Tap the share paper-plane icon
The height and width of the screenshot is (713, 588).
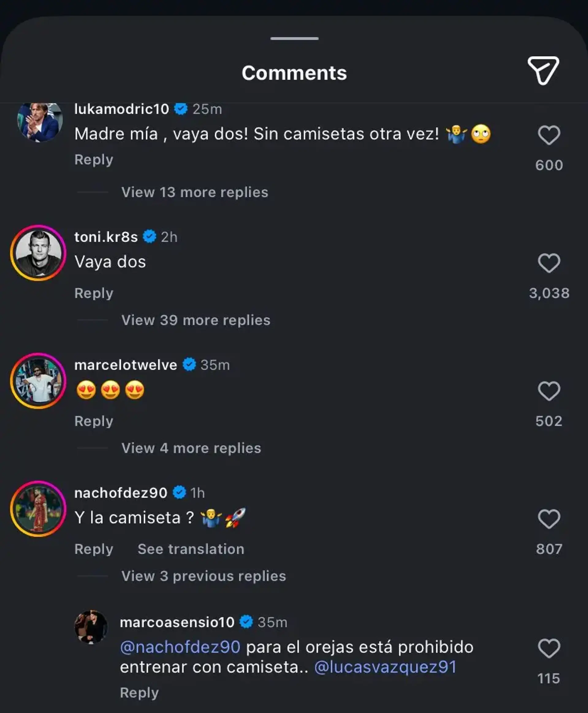click(543, 70)
